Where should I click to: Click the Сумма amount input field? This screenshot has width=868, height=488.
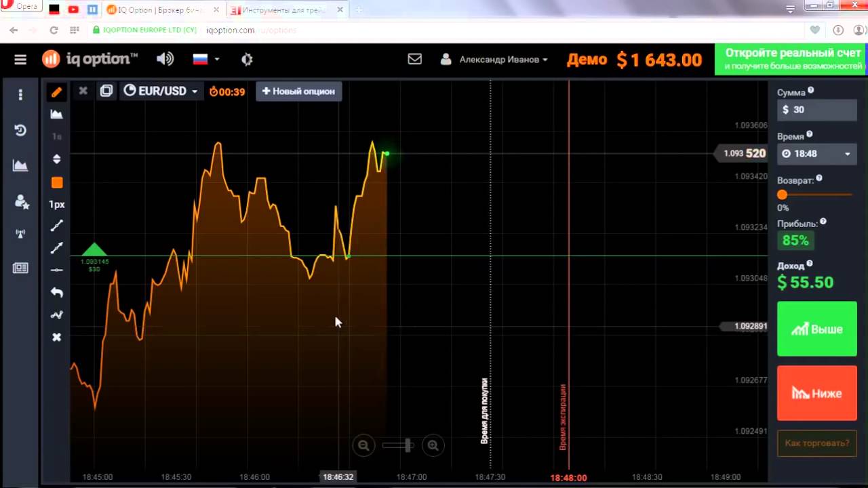[x=817, y=110]
